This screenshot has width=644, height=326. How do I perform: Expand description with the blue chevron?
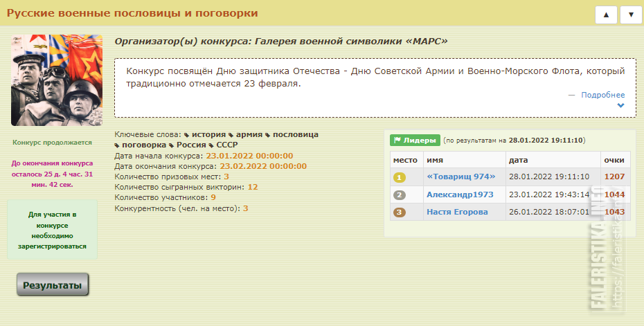620,105
